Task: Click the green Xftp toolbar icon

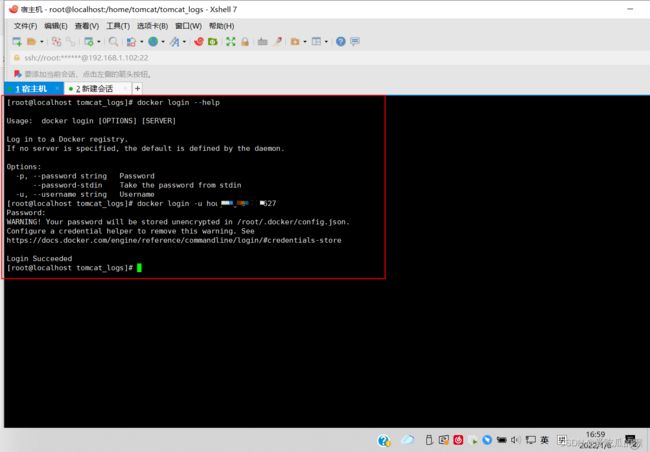Action: 213,41
